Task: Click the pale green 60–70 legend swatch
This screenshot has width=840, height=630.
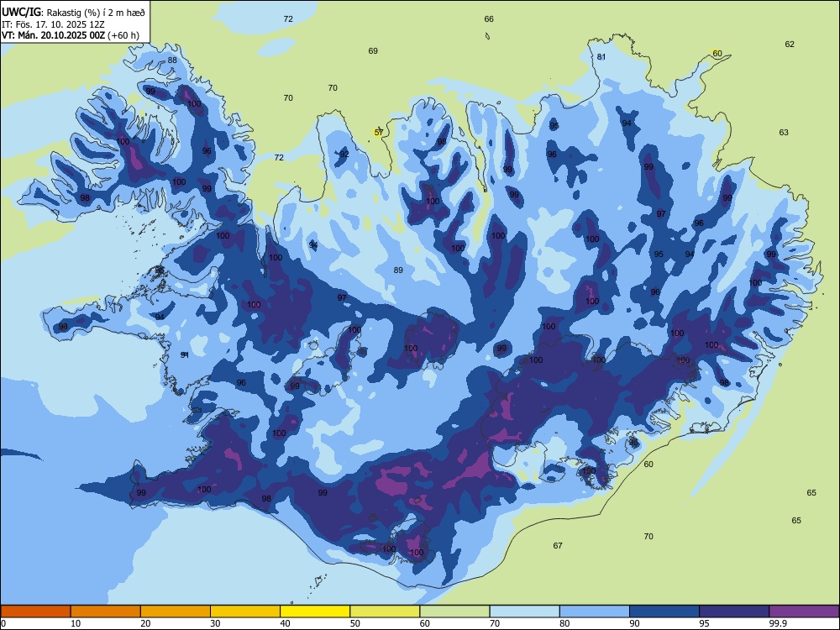Action: coord(454,612)
